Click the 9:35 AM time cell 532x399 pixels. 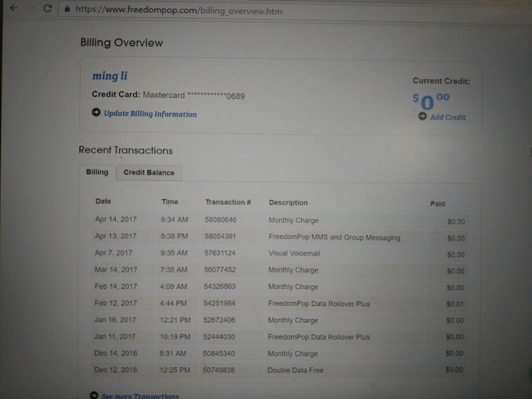173,253
